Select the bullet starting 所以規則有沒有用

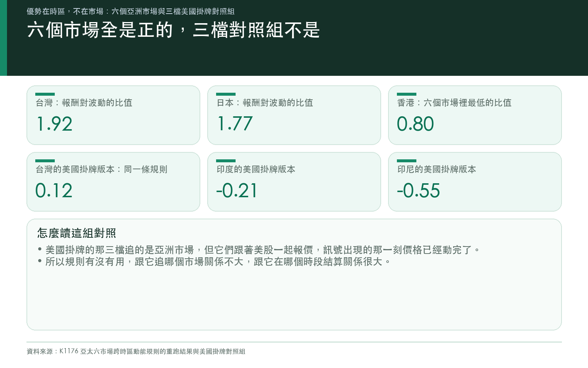coord(214,262)
